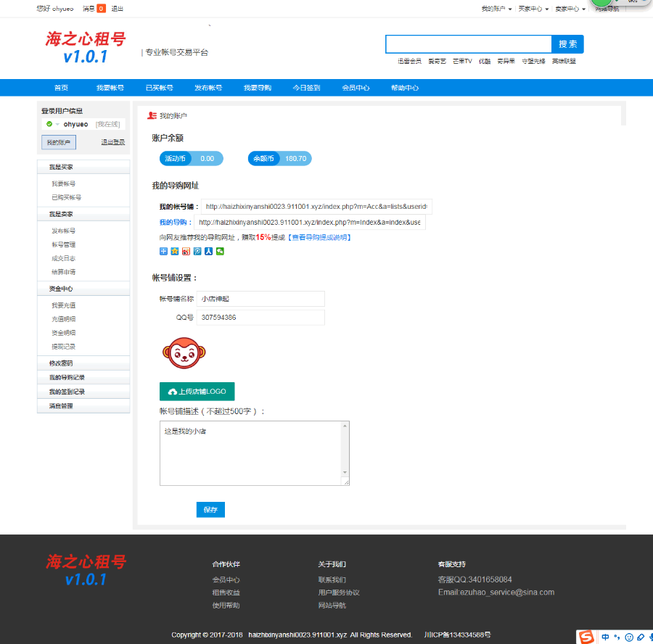Image resolution: width=653 pixels, height=644 pixels.
Task: Click the 搜索 search button
Action: 567,44
